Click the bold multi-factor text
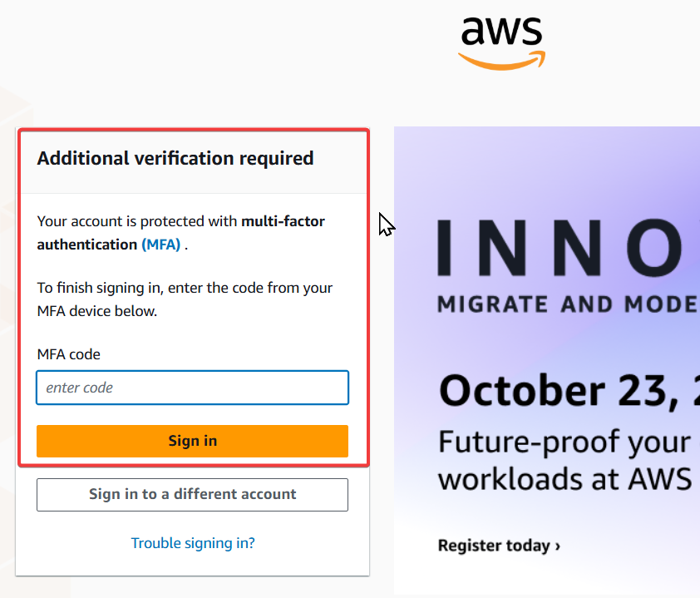The image size is (700, 598). [x=283, y=222]
